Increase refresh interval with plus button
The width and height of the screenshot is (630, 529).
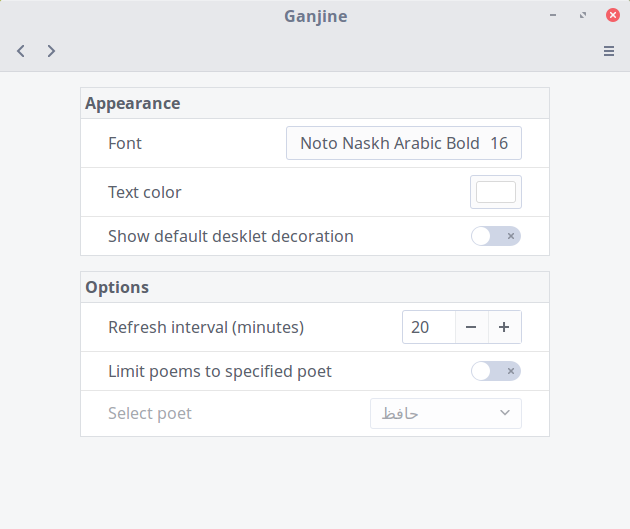[x=504, y=327]
